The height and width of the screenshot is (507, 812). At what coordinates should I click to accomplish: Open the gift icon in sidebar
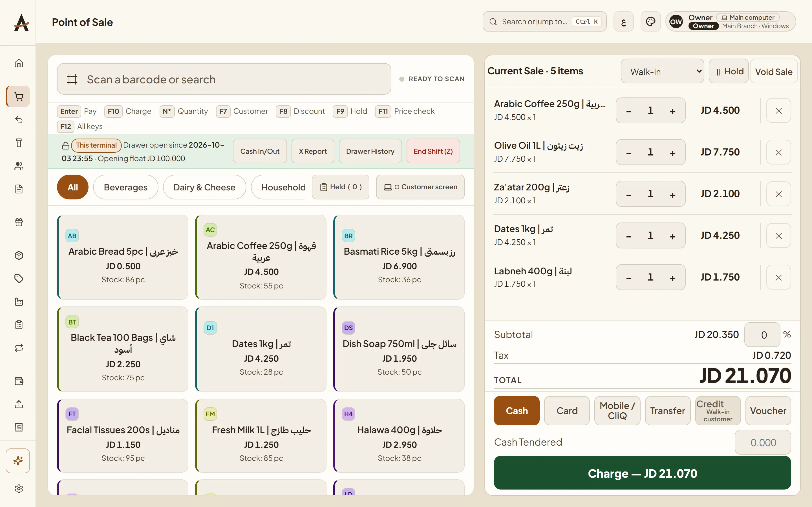19,222
